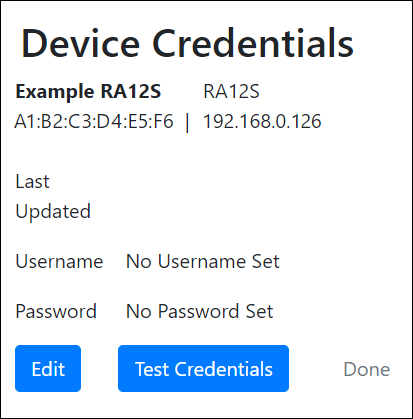This screenshot has height=419, width=413.
Task: Click the word Example in the device name
Action: [x=55, y=92]
